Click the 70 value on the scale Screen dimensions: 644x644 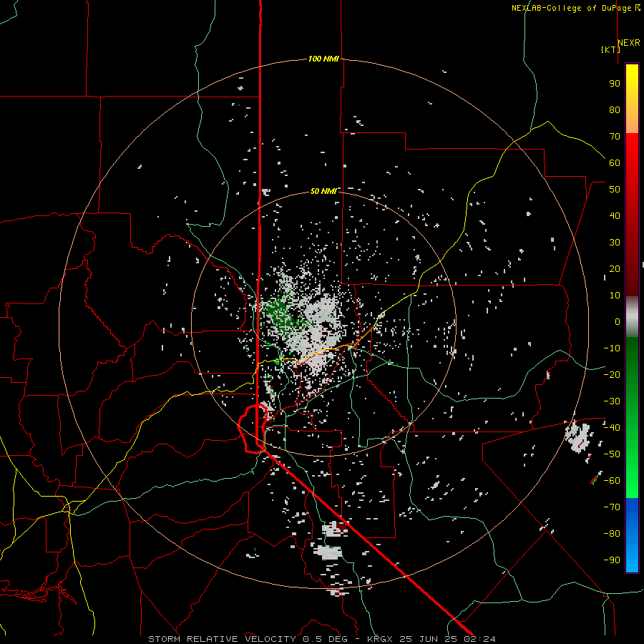point(615,137)
